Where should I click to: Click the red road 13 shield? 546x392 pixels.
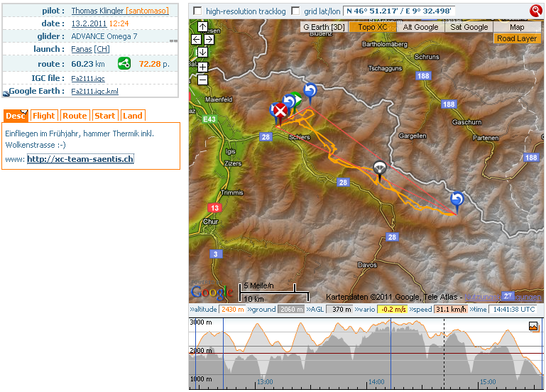[x=214, y=208]
